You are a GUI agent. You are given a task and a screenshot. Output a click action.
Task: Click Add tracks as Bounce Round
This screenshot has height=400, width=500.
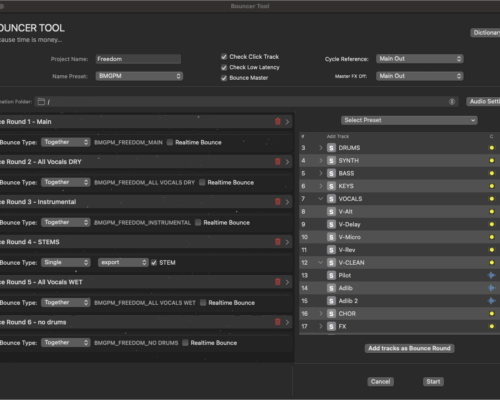pyautogui.click(x=409, y=348)
